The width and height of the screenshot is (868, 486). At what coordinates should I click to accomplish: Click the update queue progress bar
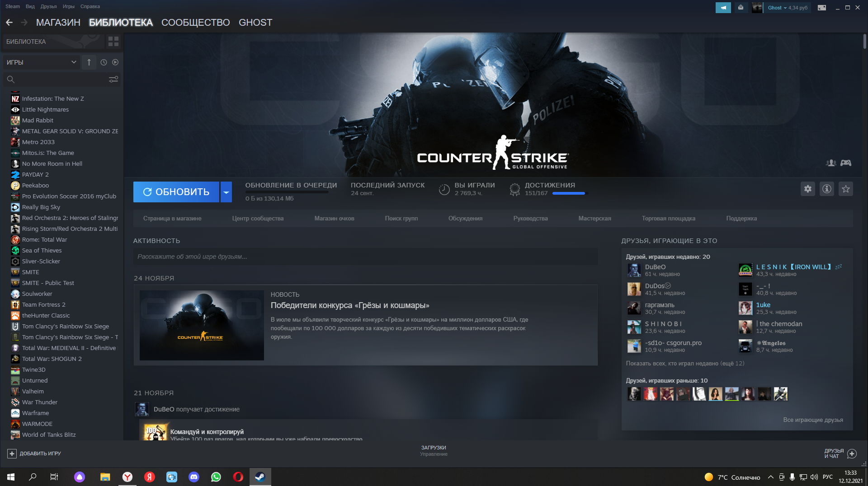click(x=287, y=192)
